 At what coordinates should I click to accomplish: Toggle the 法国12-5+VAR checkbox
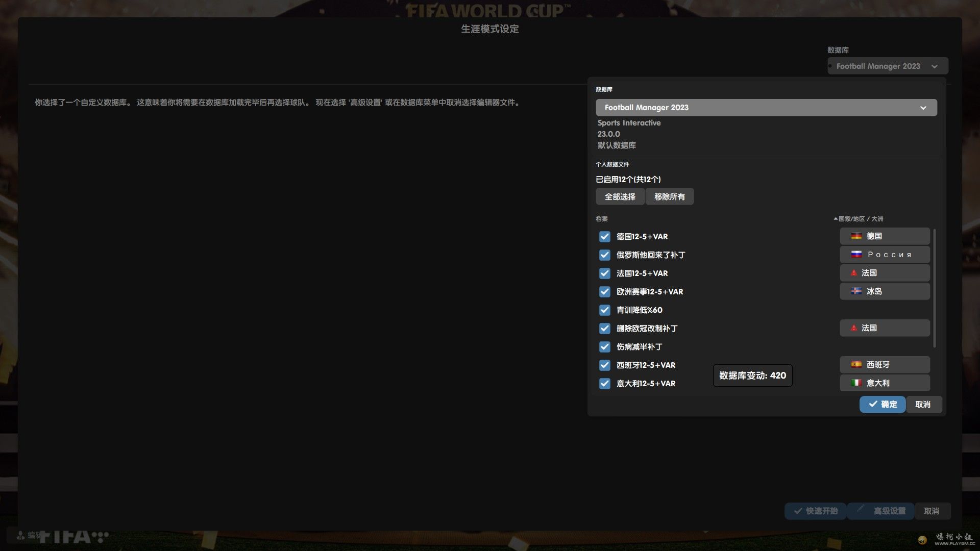pos(604,273)
